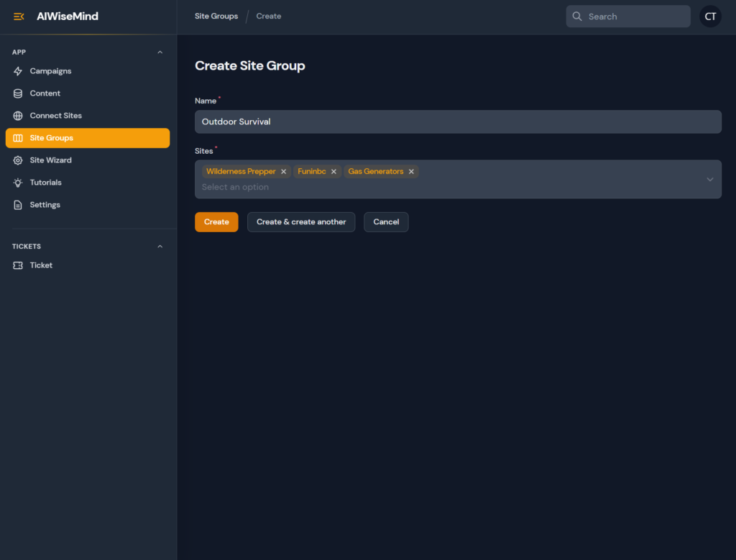This screenshot has height=560, width=736.
Task: Click the Campaigns lightning bolt icon
Action: tap(18, 71)
